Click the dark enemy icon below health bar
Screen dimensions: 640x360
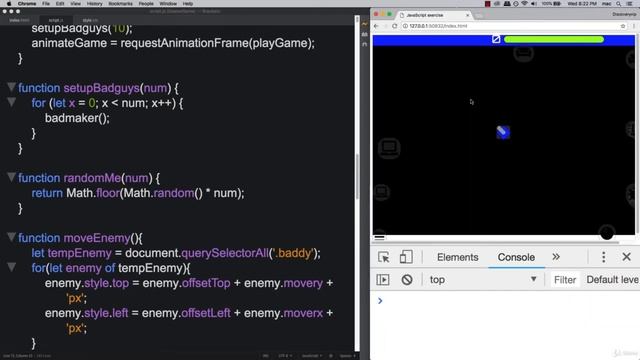(523, 53)
